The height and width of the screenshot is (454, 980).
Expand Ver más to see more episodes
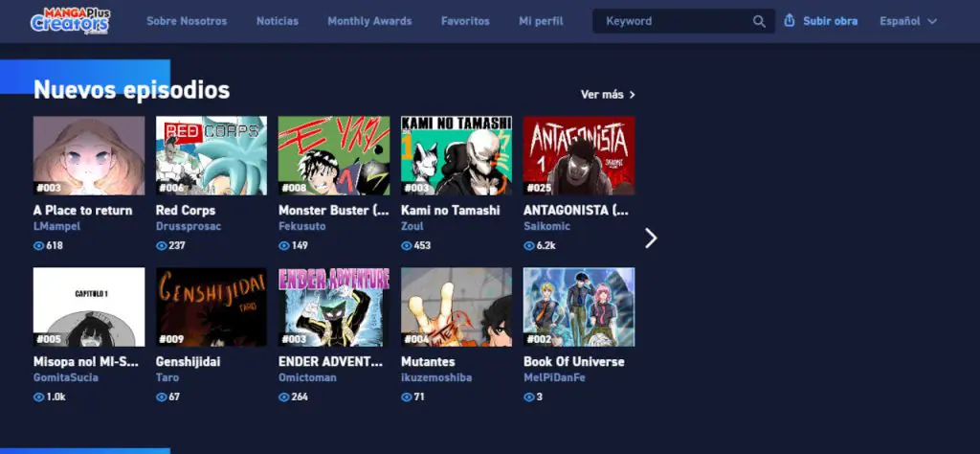click(608, 94)
